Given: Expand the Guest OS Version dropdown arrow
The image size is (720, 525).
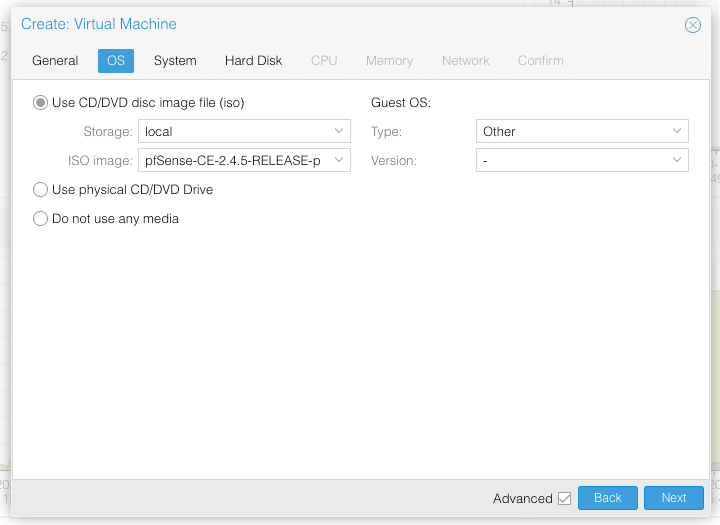Looking at the screenshot, I should 677,160.
